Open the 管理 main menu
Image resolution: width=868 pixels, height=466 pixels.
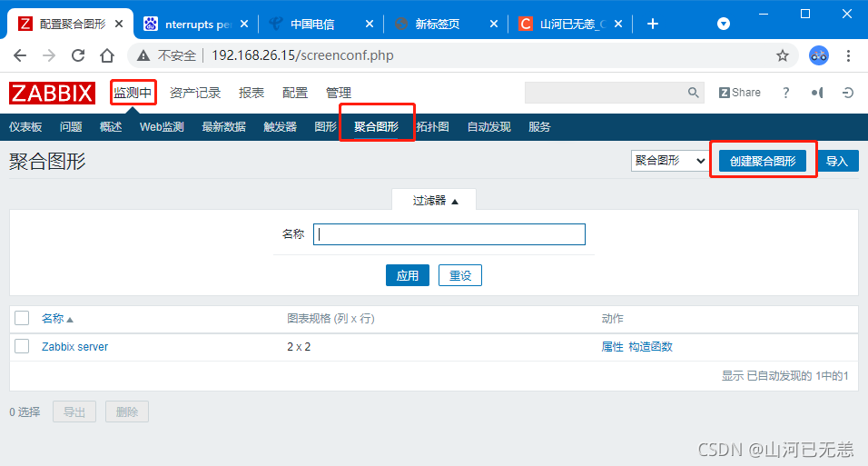[x=339, y=93]
